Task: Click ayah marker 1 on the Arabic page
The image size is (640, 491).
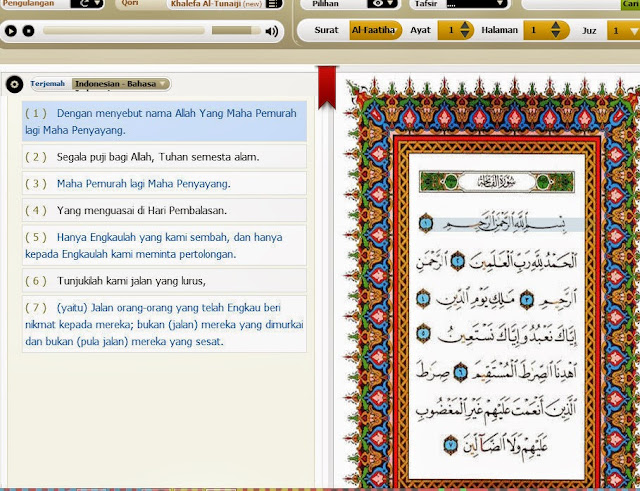Action: (x=426, y=224)
